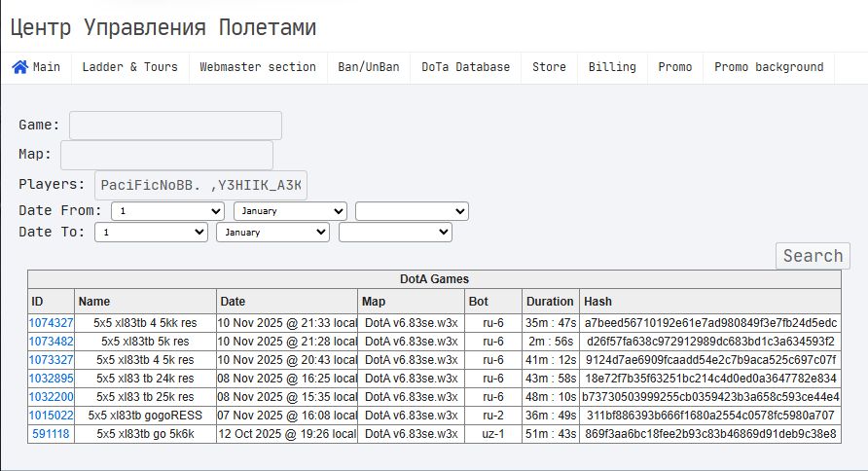Open the Date From day dropdown
The height and width of the screenshot is (471, 868).
167,211
